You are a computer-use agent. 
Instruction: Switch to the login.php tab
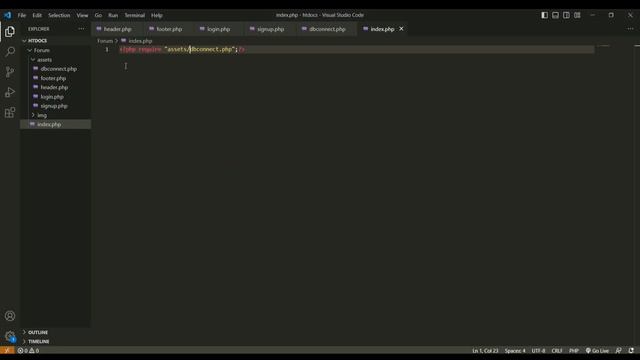click(x=218, y=29)
